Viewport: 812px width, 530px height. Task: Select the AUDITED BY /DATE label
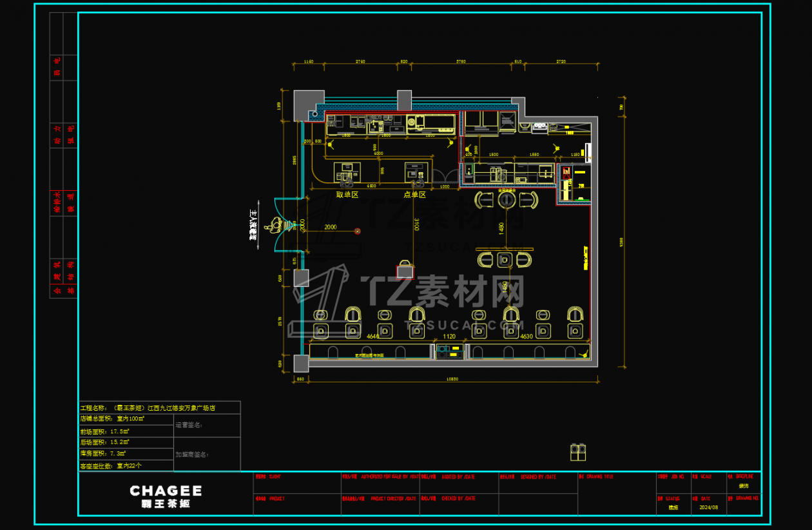click(458, 476)
